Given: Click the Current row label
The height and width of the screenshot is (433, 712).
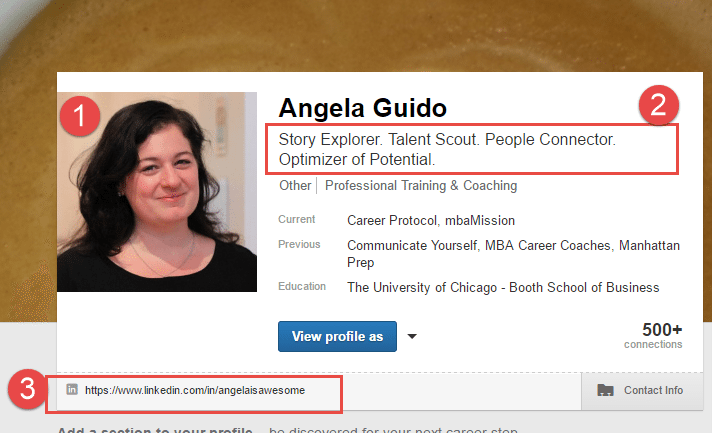Looking at the screenshot, I should [297, 219].
